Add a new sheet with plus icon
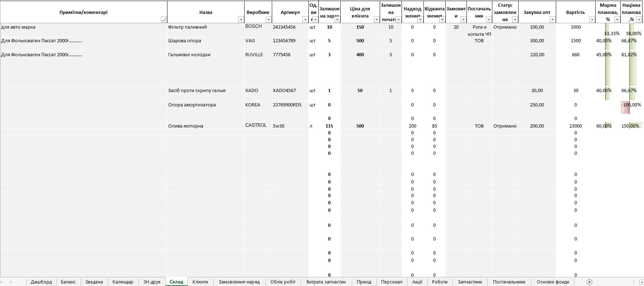 click(x=589, y=282)
